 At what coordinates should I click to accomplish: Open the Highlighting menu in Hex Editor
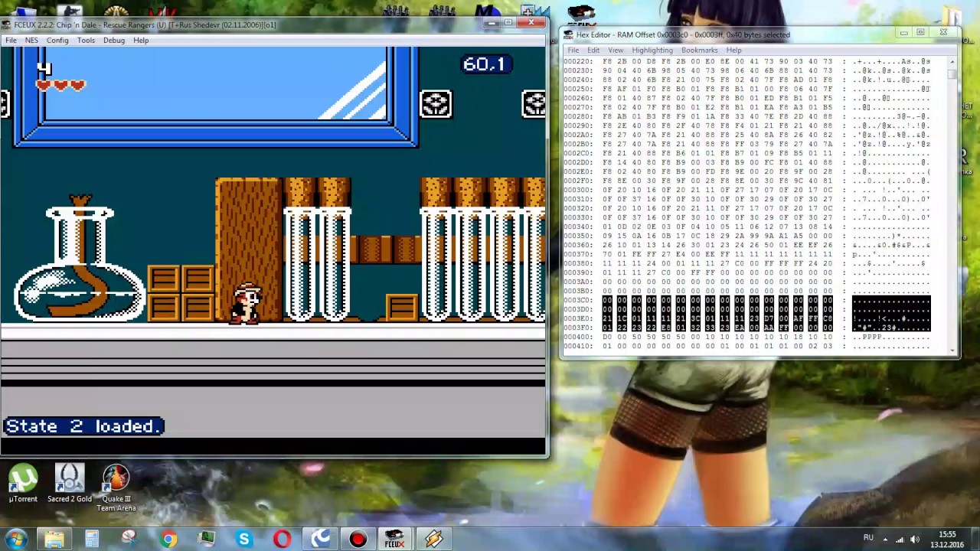[x=652, y=51]
